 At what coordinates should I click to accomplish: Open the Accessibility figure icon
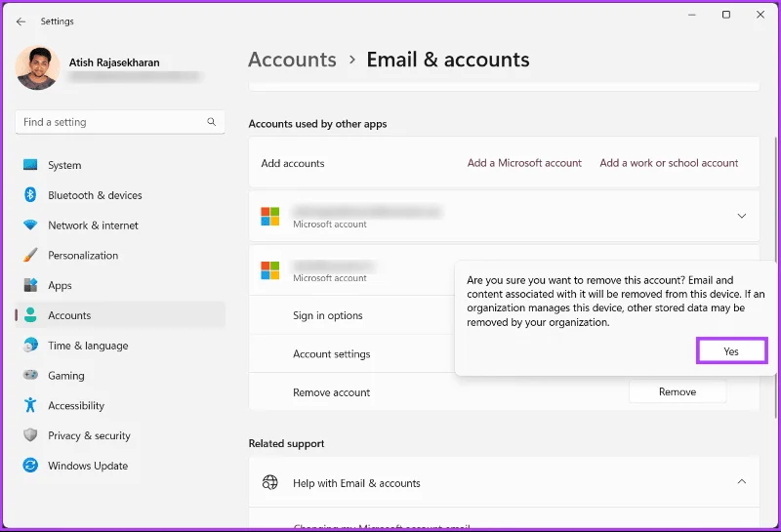(30, 405)
